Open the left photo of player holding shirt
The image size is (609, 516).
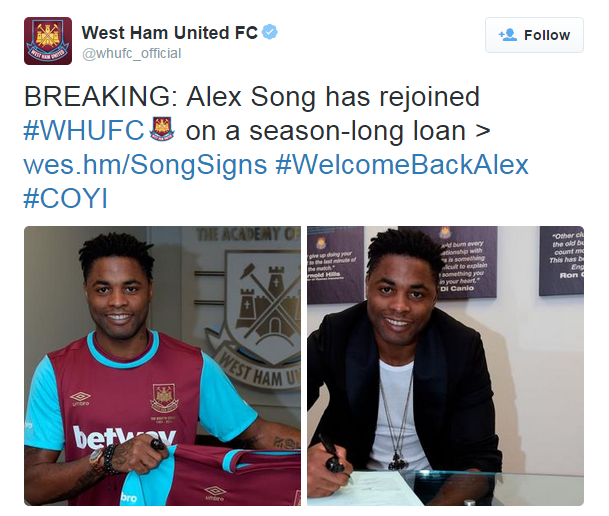coord(162,366)
